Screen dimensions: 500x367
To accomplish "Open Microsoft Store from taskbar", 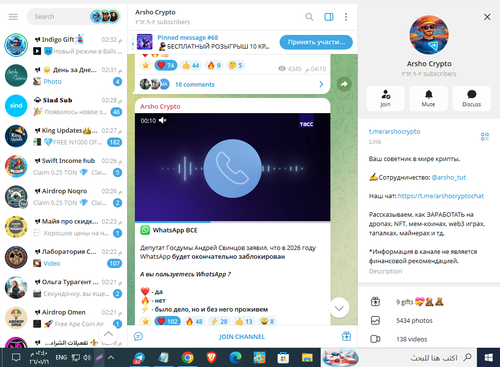I will pos(283,358).
